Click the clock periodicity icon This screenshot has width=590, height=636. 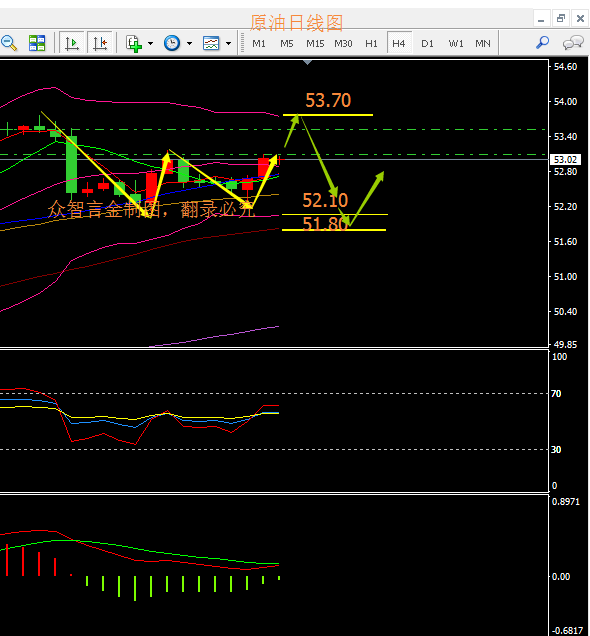pos(172,43)
